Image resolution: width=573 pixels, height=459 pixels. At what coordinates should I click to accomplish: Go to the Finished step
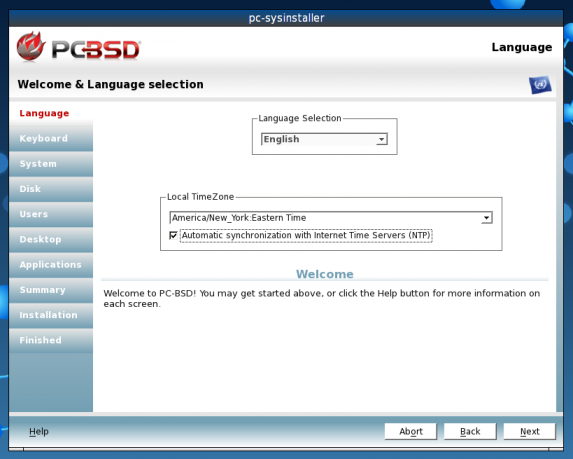(51, 340)
